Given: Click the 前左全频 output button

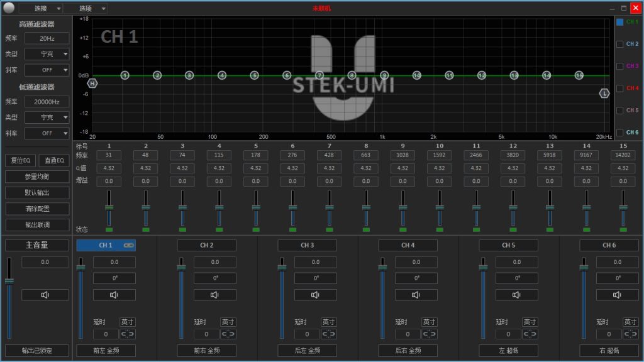Looking at the screenshot, I should (x=106, y=351).
